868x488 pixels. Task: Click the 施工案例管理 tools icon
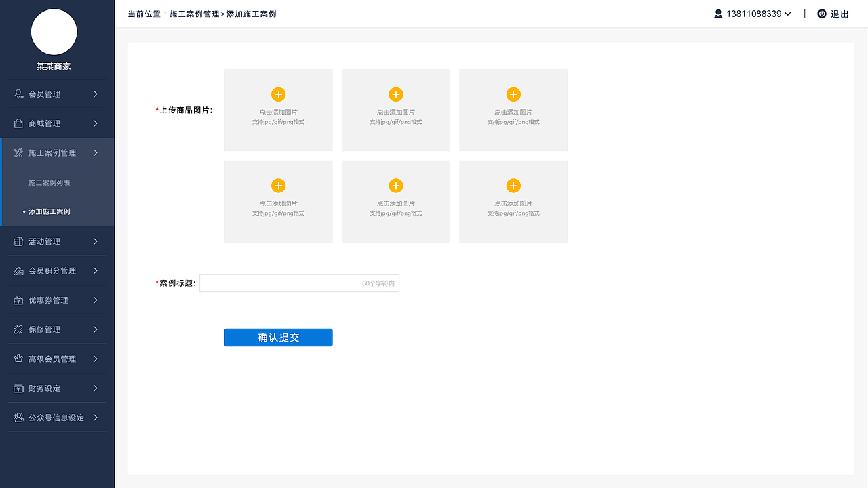pyautogui.click(x=18, y=153)
